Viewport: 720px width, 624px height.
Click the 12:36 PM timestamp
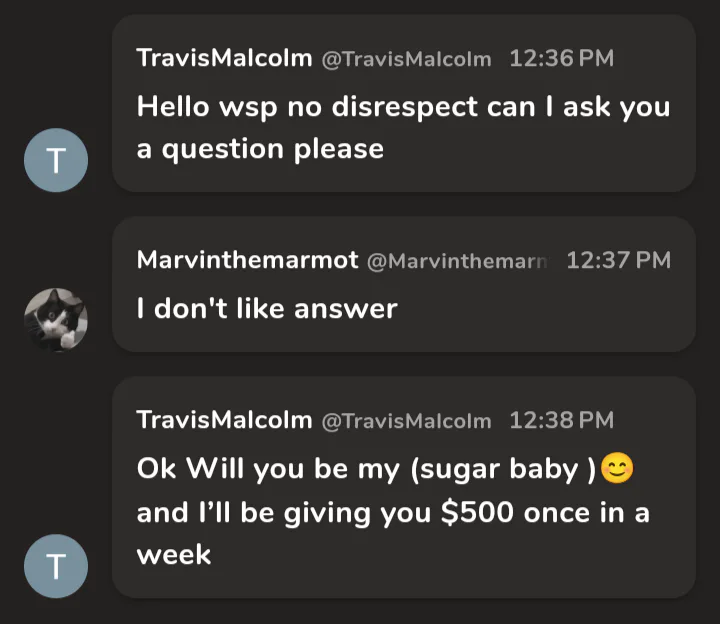pos(561,58)
